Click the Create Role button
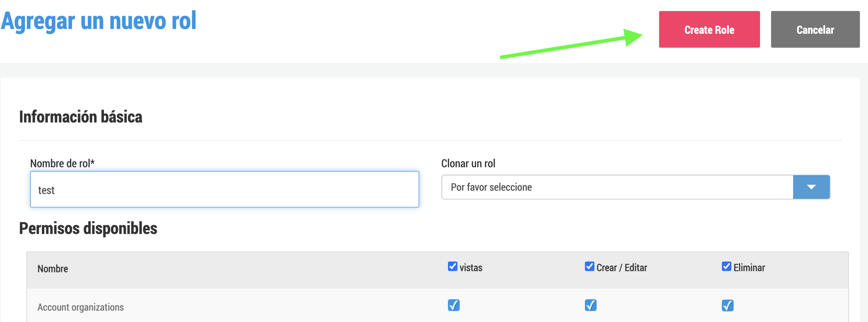 pyautogui.click(x=709, y=29)
